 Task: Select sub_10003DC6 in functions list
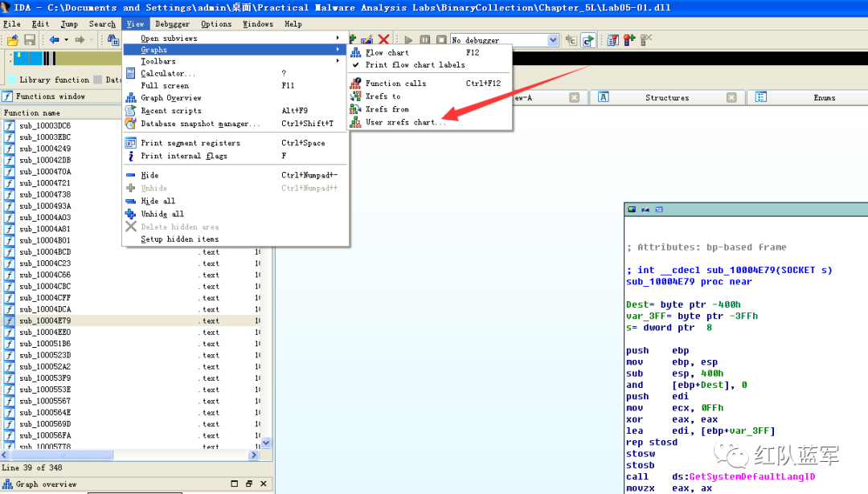(45, 125)
